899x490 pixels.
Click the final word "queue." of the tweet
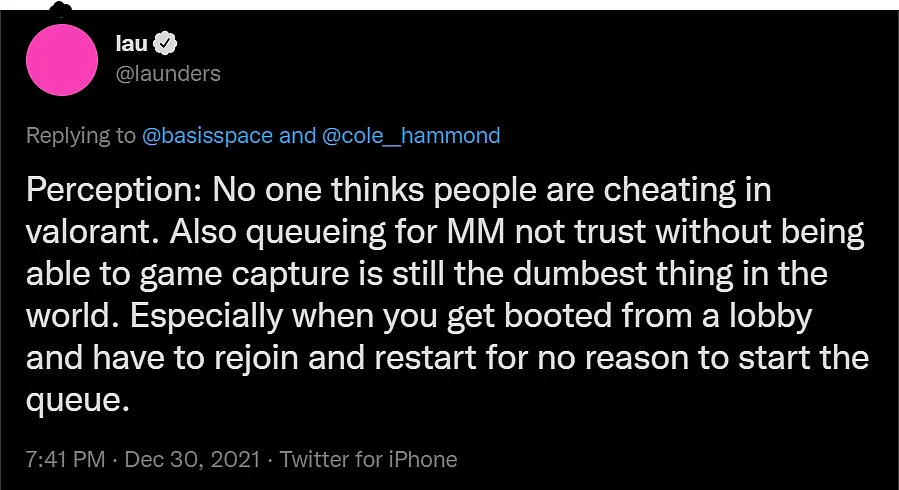point(77,401)
